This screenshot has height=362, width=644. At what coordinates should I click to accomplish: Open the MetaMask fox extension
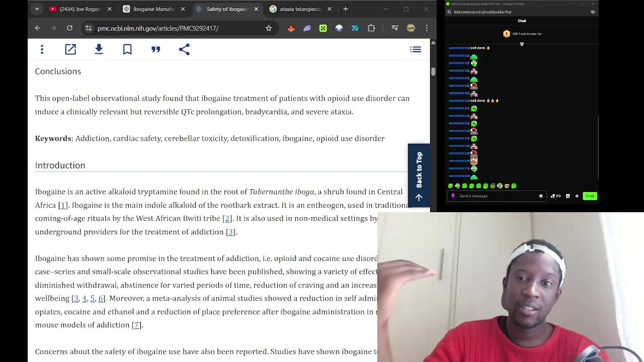[291, 28]
